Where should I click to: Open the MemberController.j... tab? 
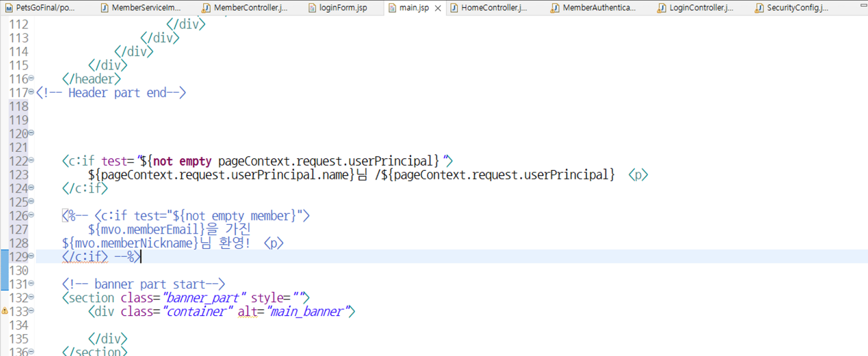click(x=245, y=7)
